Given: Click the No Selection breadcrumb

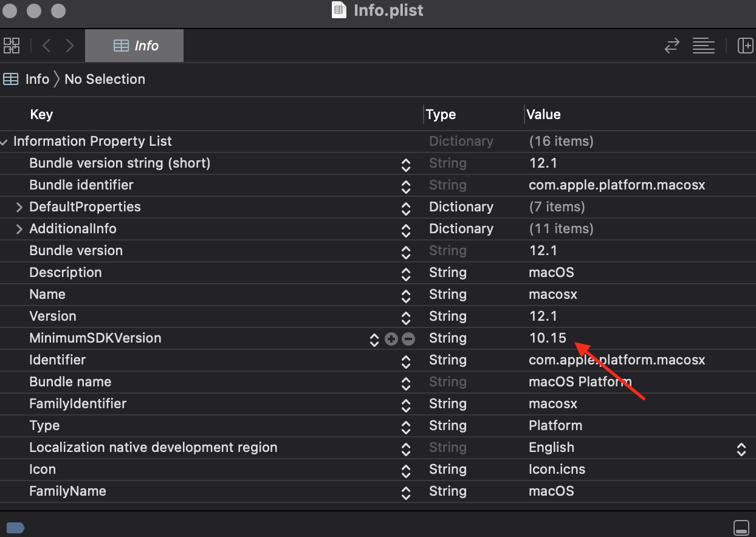Looking at the screenshot, I should pyautogui.click(x=105, y=79).
